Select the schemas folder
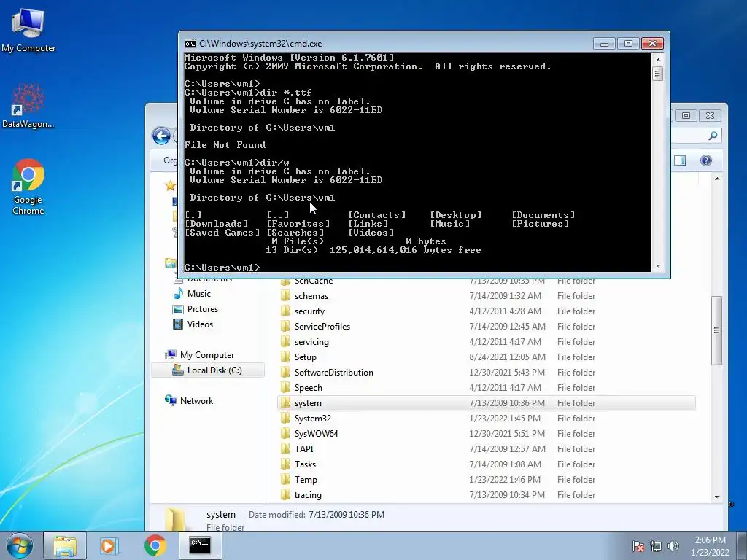The height and width of the screenshot is (560, 747). coord(311,296)
